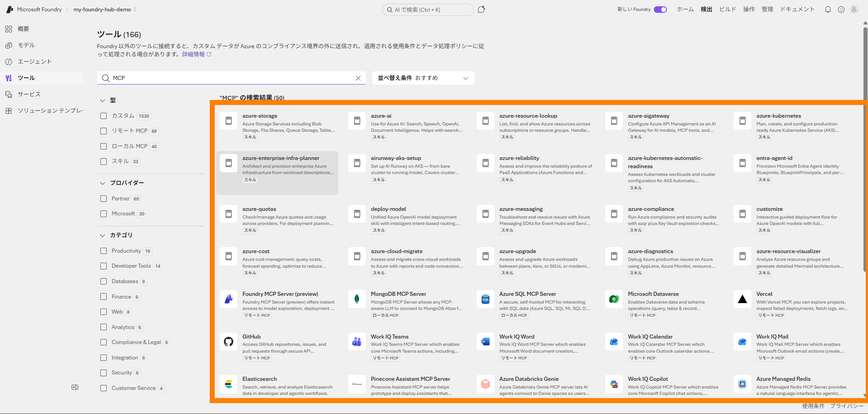Viewport: 868px width, 414px height.
Task: Toggle the 新しい Foundry switch
Action: (x=660, y=10)
